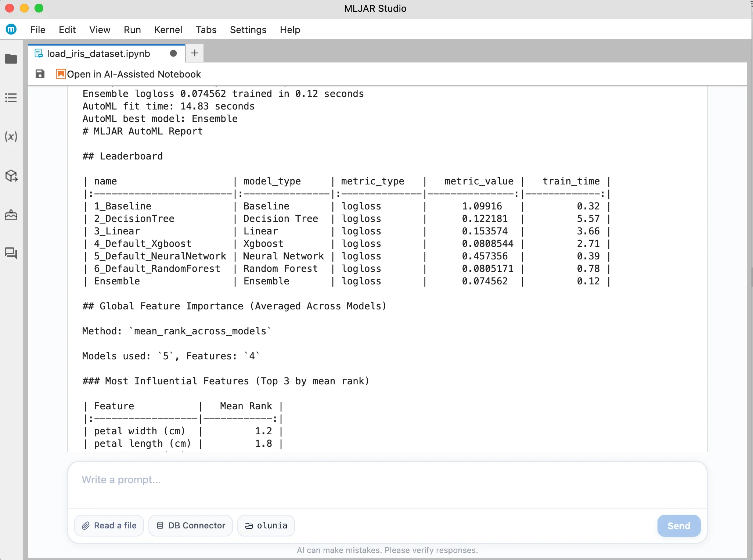Open the Tabs menu
Viewport: 753px width, 560px height.
click(206, 30)
